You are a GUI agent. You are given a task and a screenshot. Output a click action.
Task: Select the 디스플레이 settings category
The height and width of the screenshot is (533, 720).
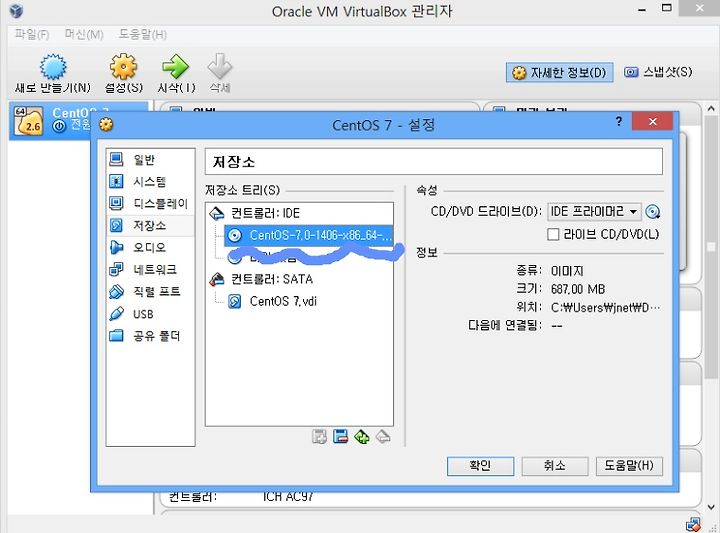click(x=150, y=203)
